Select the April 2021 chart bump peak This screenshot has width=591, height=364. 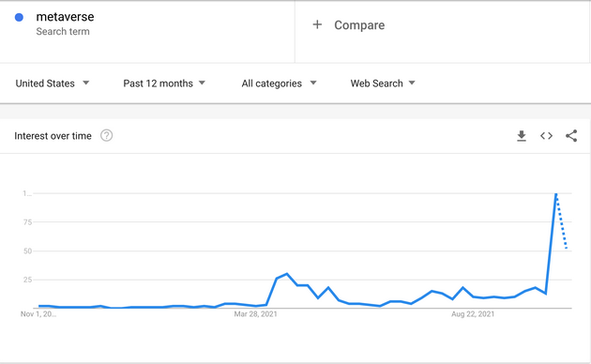pos(287,274)
